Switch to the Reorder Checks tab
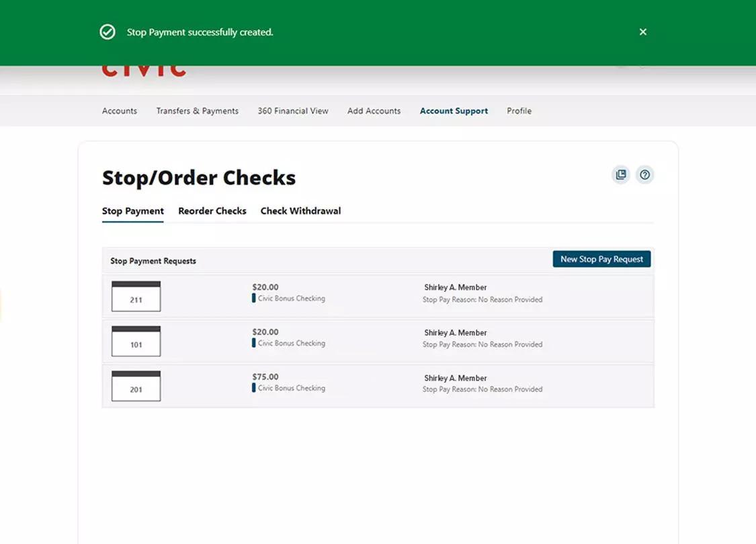This screenshot has height=544, width=756. point(212,210)
